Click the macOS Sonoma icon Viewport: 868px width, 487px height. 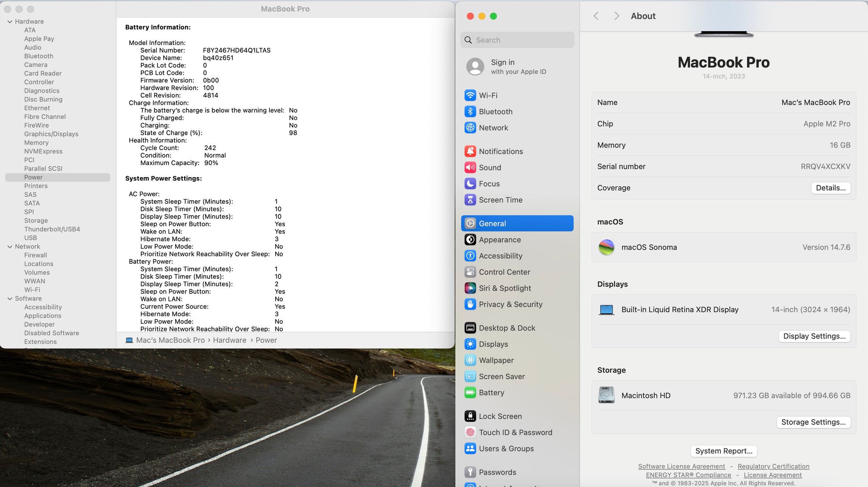pyautogui.click(x=606, y=247)
